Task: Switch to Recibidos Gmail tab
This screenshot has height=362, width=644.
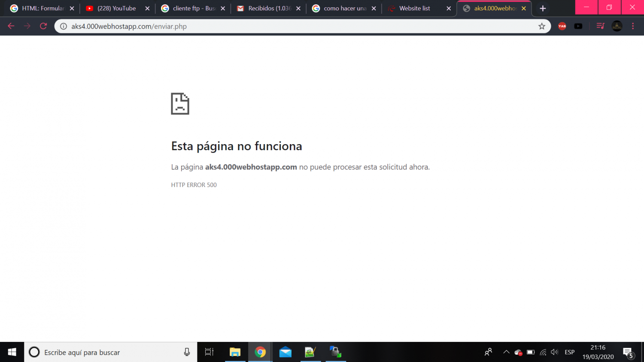Action: click(x=269, y=8)
